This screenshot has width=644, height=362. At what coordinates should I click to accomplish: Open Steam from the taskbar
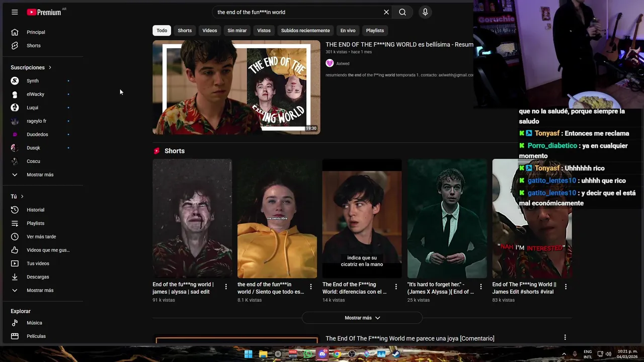(x=396, y=354)
